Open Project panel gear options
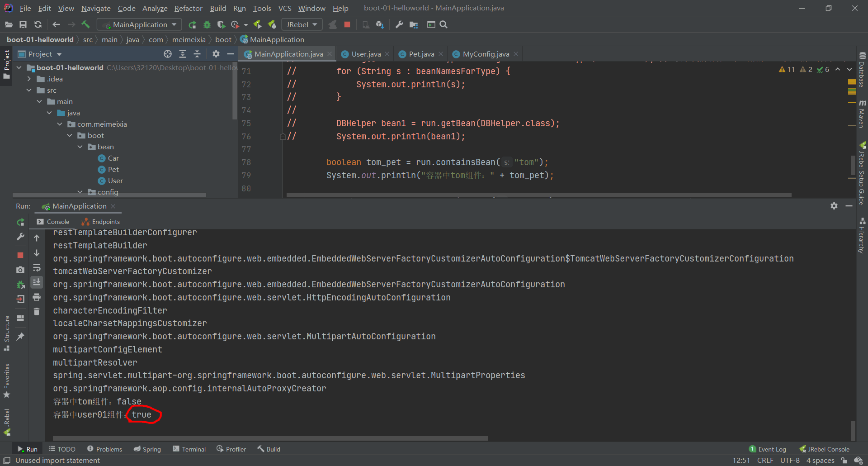The image size is (868, 466). tap(216, 54)
